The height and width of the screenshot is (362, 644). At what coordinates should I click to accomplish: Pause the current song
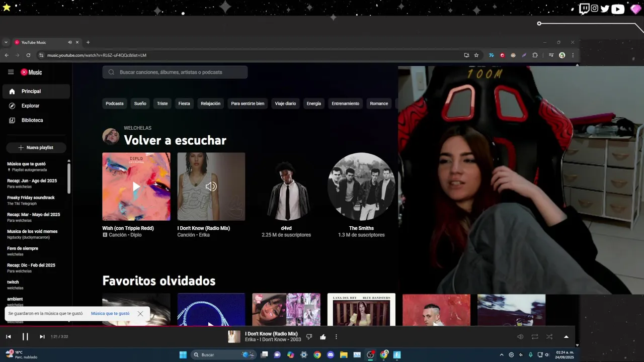coord(25,337)
